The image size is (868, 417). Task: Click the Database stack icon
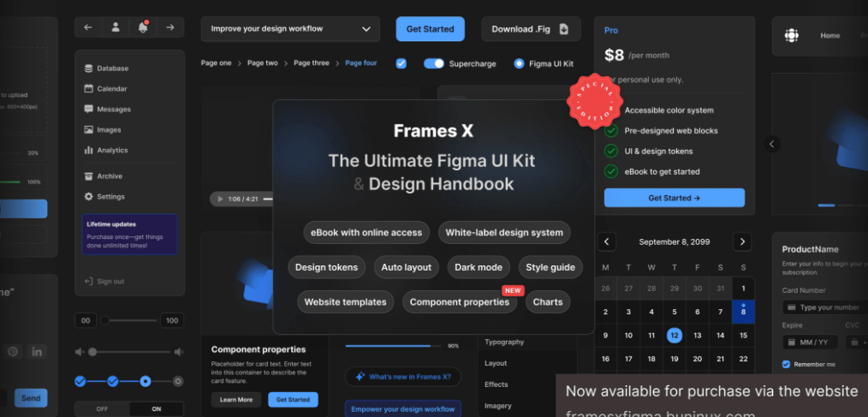[x=88, y=69]
